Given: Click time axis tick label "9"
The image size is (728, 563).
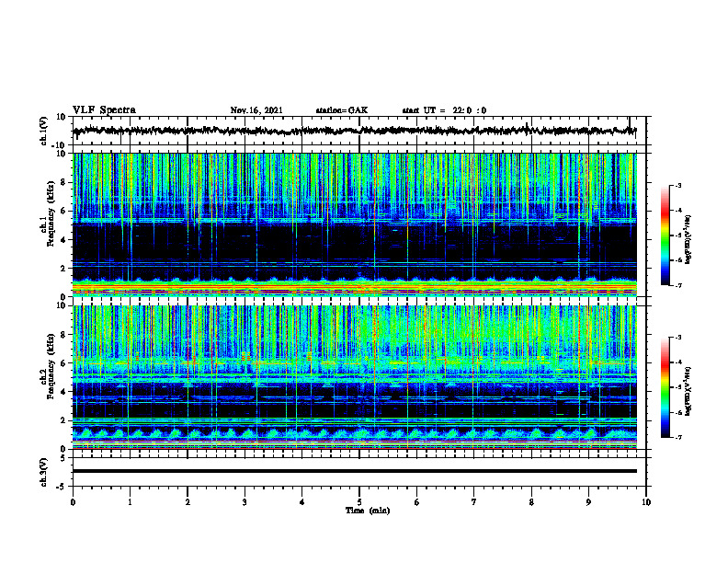Looking at the screenshot, I should coord(588,502).
